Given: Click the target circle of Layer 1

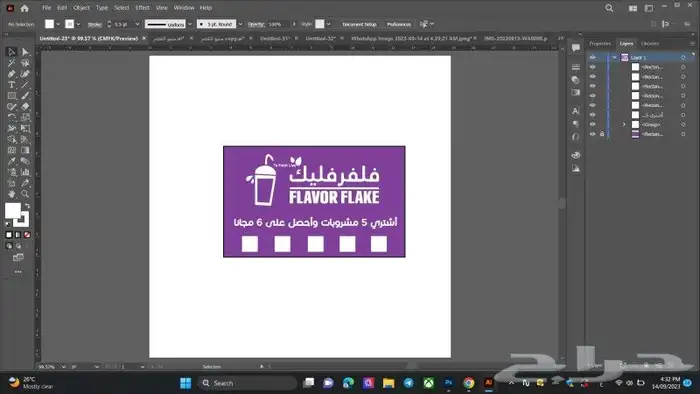Looking at the screenshot, I should point(683,58).
